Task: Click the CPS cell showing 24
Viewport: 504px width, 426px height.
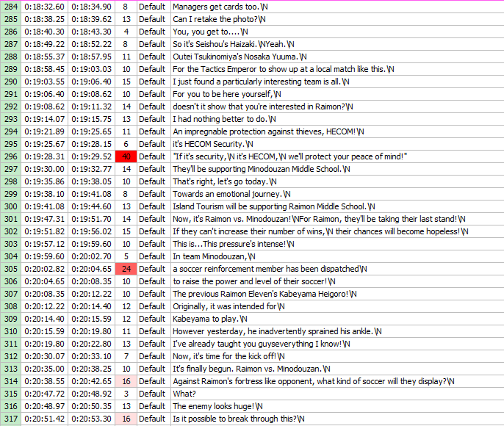Action: tap(126, 270)
